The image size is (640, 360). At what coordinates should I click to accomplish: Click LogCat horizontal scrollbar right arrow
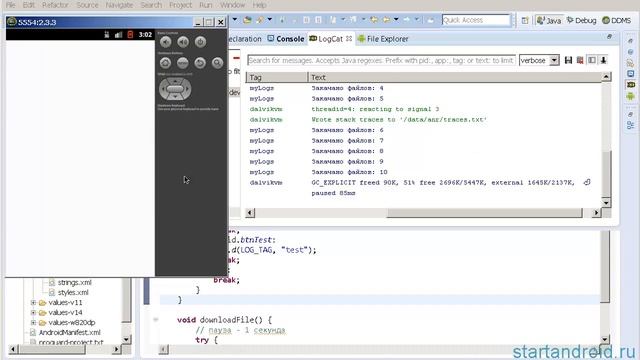[x=596, y=213]
